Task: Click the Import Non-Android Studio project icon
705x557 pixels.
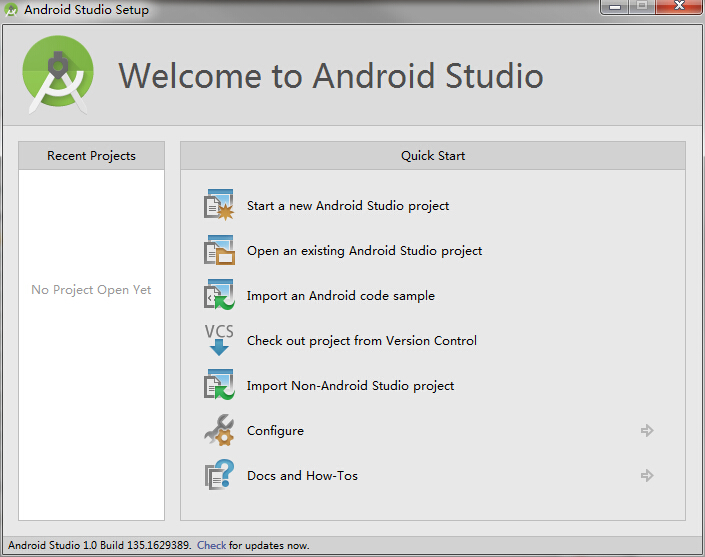Action: [219, 385]
